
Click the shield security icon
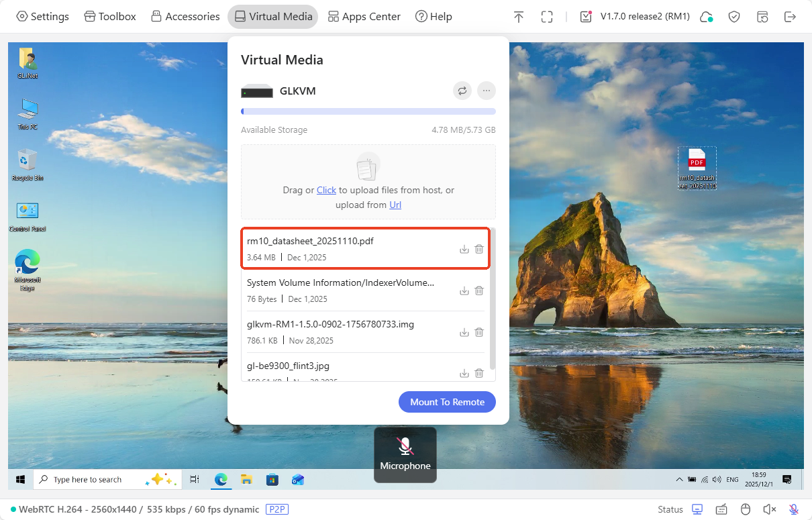coord(734,17)
